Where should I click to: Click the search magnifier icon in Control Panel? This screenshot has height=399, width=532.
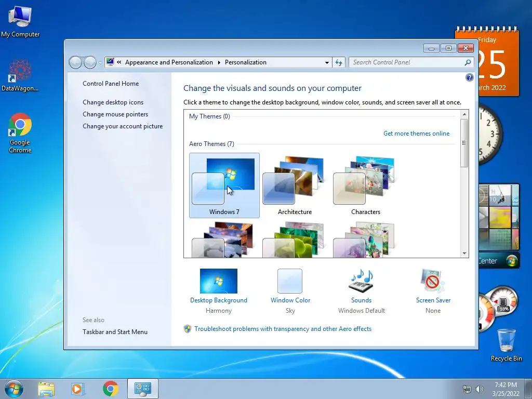click(x=468, y=62)
